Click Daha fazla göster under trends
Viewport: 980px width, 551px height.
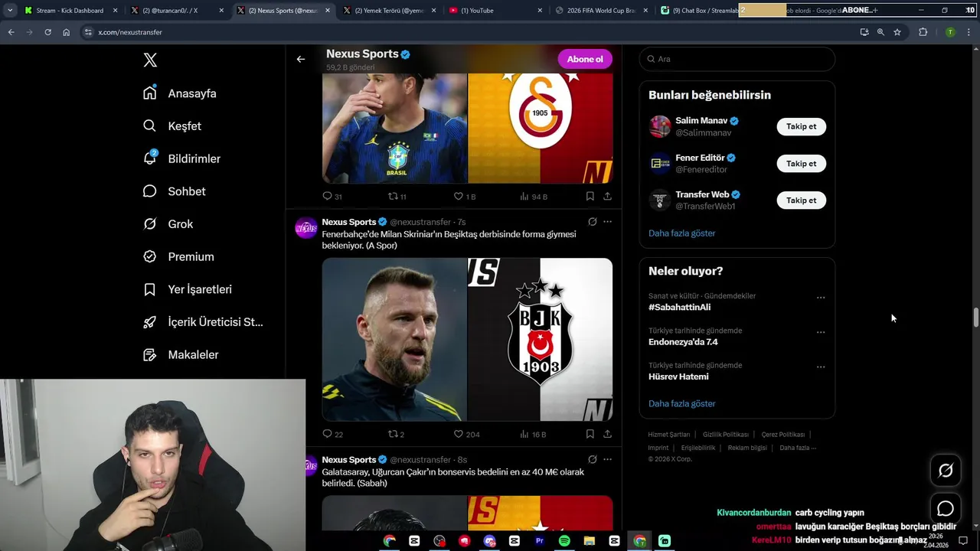pos(682,403)
